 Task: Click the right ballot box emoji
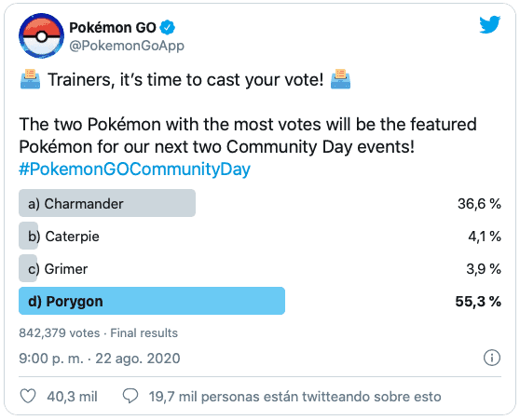(x=340, y=79)
